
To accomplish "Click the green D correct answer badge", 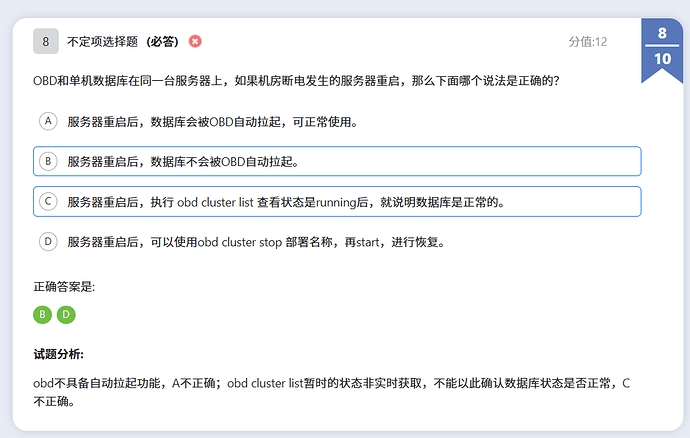I will (x=66, y=315).
